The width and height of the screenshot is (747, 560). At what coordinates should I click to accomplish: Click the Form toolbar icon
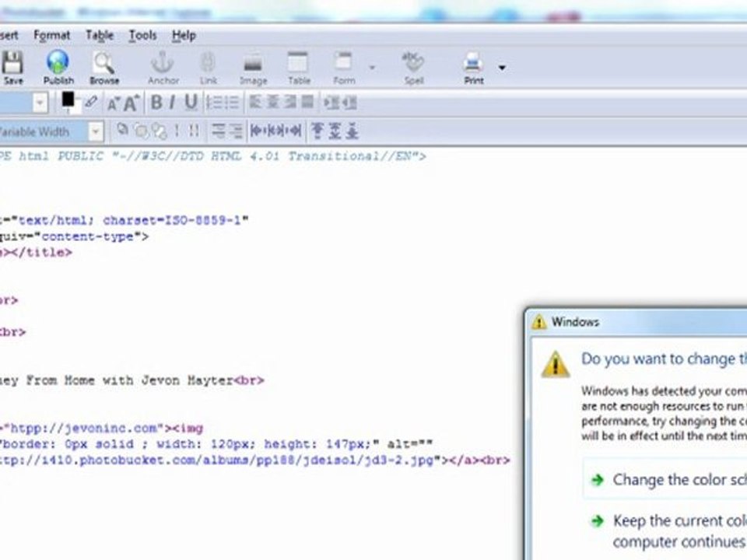click(x=343, y=62)
